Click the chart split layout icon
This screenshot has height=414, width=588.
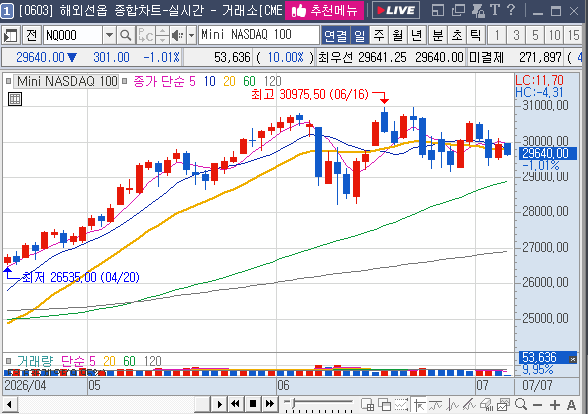[368, 405]
